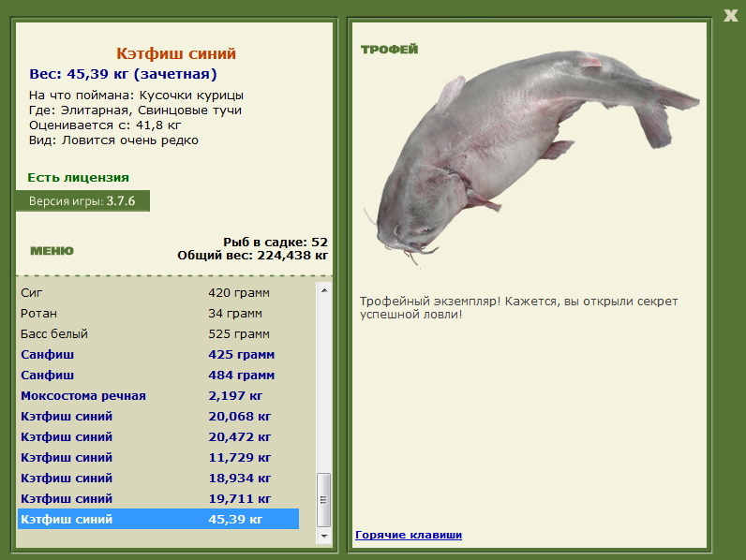Click the fish list scrollbar thumb
This screenshot has height=560, width=746.
tap(324, 499)
